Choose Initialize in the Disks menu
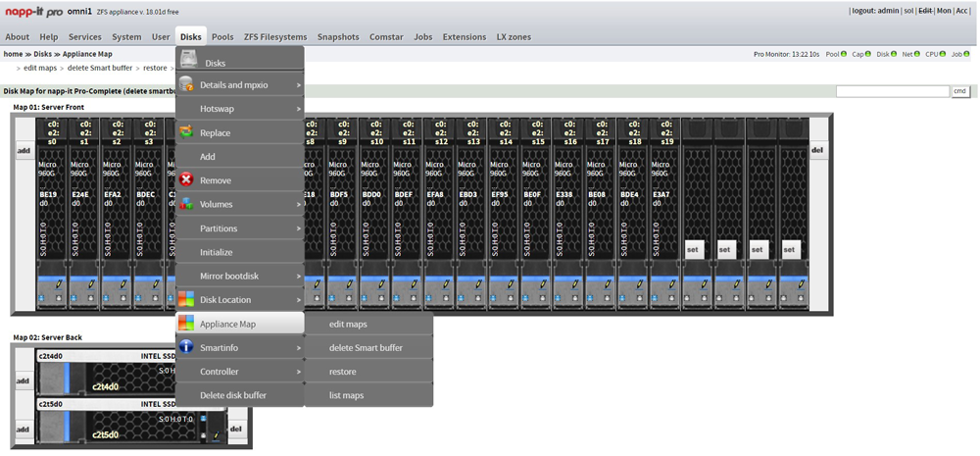Image resolution: width=980 pixels, height=456 pixels. click(240, 252)
